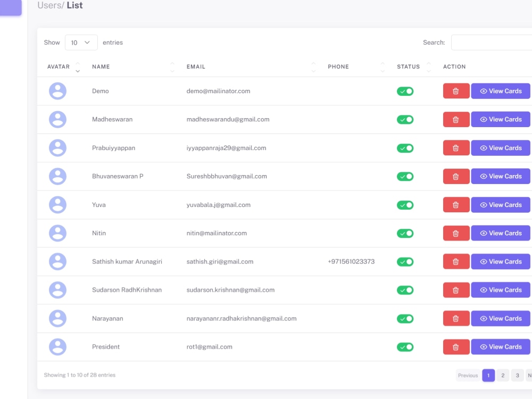532x399 pixels.
Task: Delete the President user via trash icon
Action: pyautogui.click(x=456, y=347)
